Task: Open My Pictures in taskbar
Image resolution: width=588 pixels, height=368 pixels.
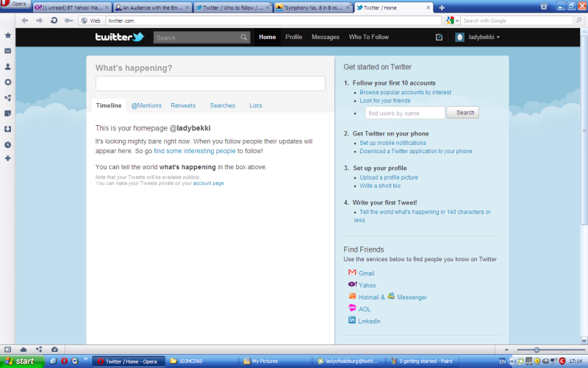Action: (275, 361)
